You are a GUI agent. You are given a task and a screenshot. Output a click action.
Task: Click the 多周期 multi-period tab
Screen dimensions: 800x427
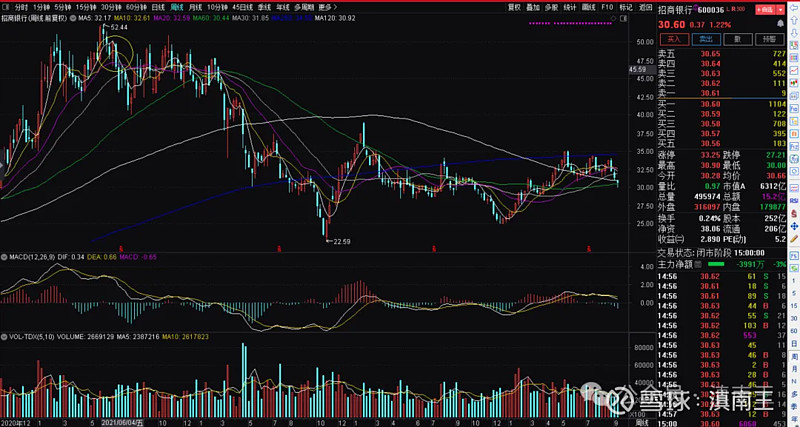304,8
